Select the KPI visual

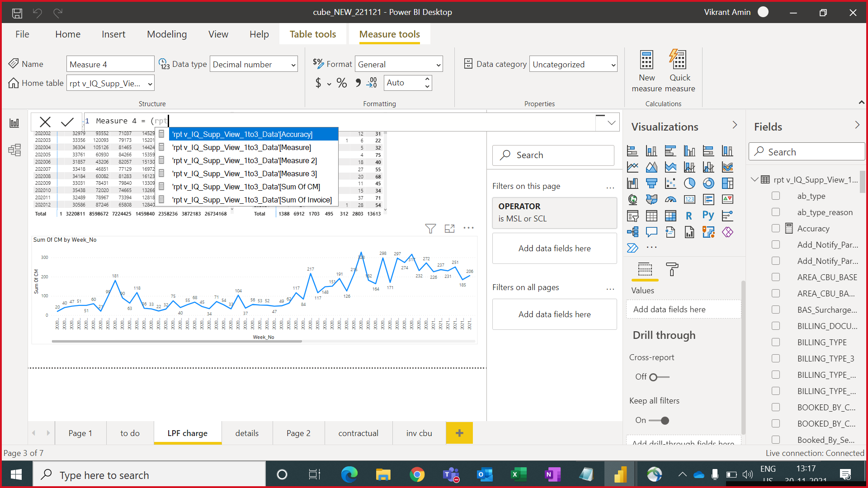[x=727, y=200]
